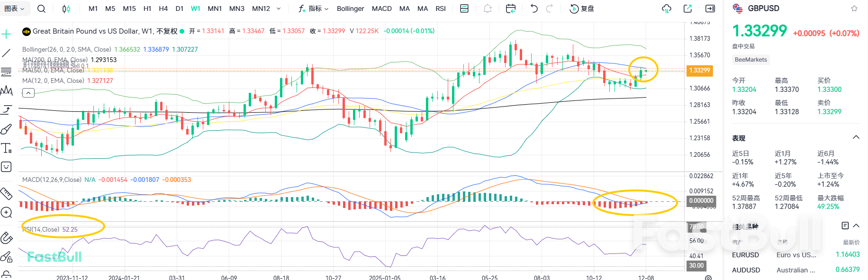Select the trend line drawing tool
The width and height of the screenshot is (868, 280).
pyautogui.click(x=7, y=53)
